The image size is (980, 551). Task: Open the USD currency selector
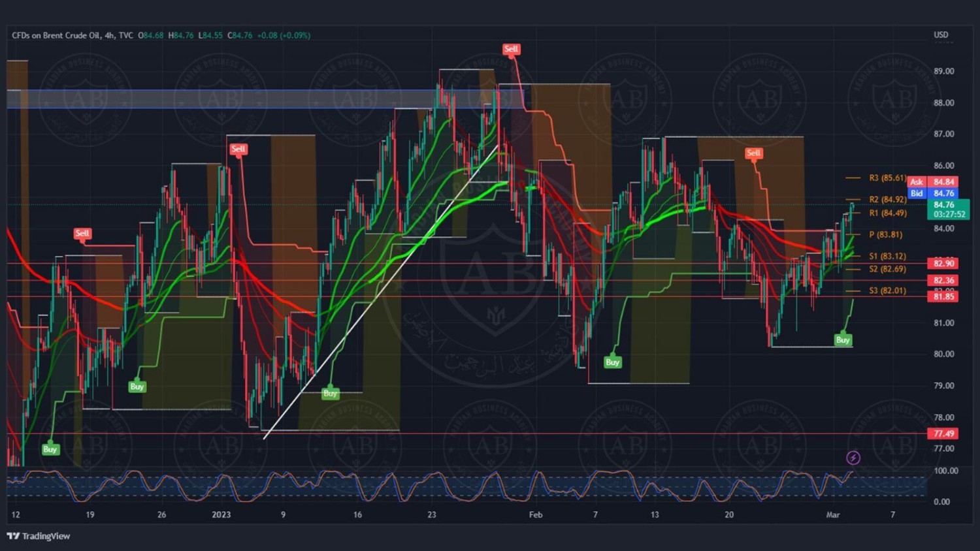(x=941, y=35)
